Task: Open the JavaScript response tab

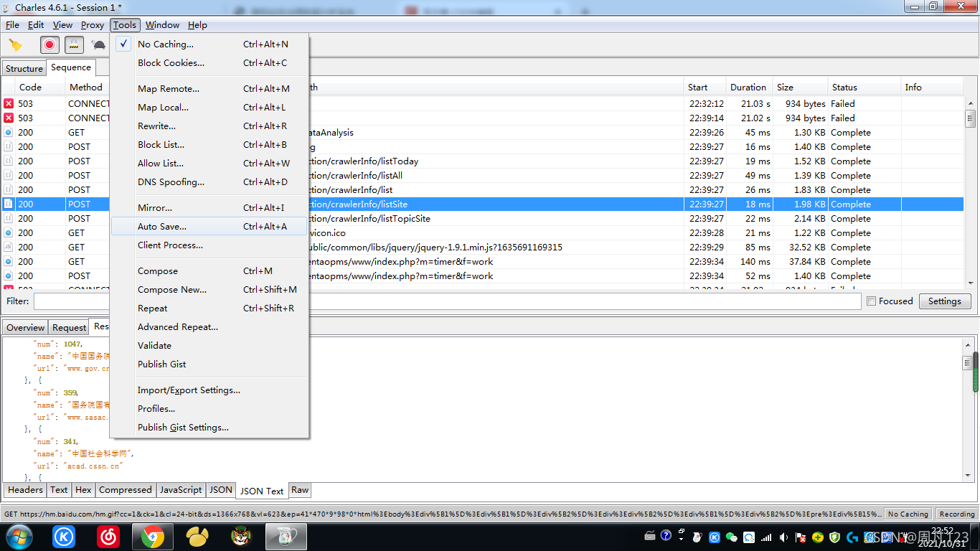Action: [181, 490]
